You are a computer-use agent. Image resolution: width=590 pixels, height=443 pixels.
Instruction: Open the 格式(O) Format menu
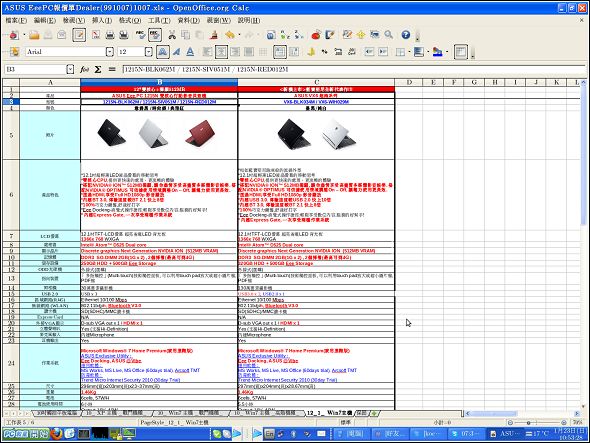point(130,20)
